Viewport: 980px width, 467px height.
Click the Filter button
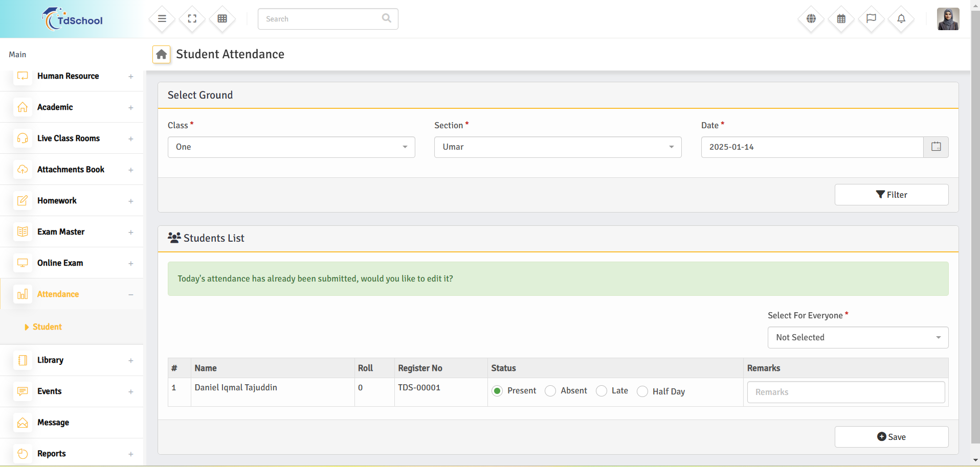[891, 195]
